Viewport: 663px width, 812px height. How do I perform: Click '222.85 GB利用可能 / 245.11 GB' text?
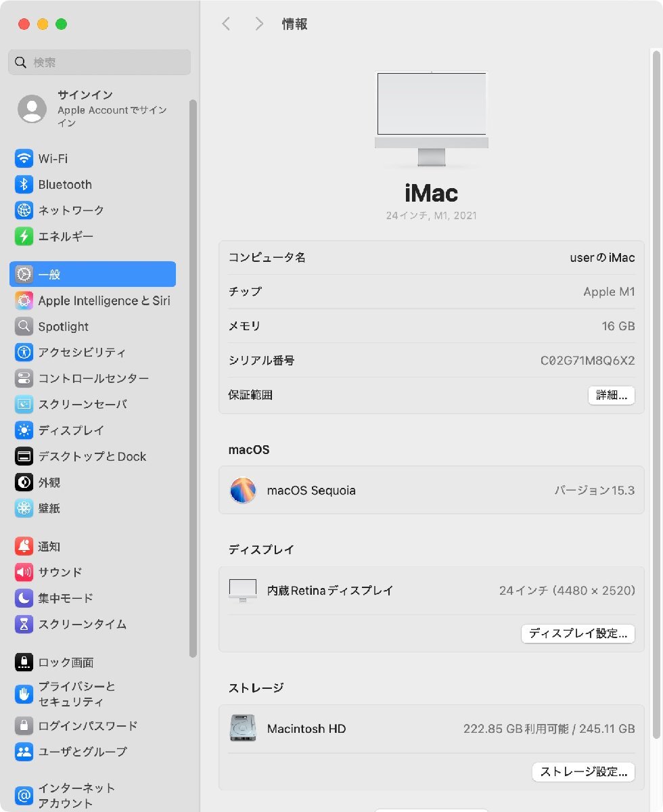point(549,729)
